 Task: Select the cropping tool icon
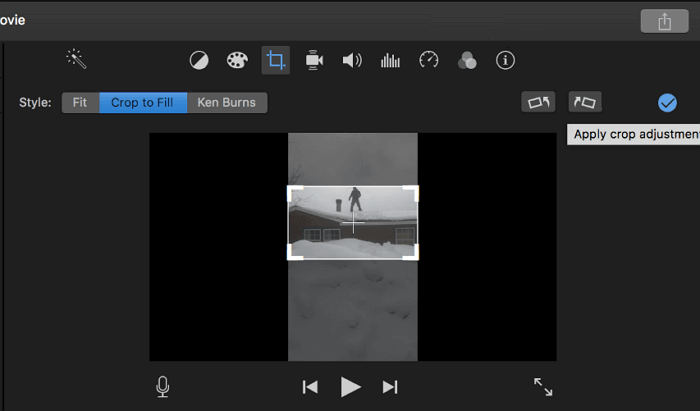click(275, 61)
